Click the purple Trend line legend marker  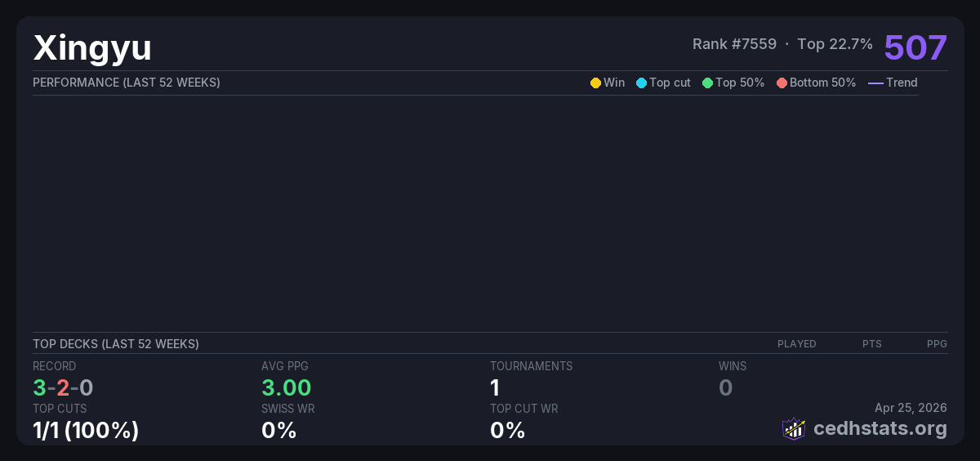pyautogui.click(x=875, y=83)
